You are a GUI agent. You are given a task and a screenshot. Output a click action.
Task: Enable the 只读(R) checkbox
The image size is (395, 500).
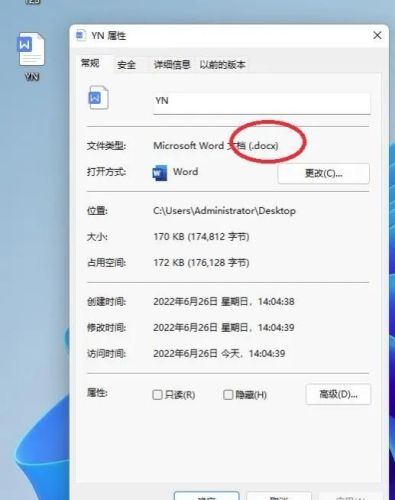click(157, 395)
